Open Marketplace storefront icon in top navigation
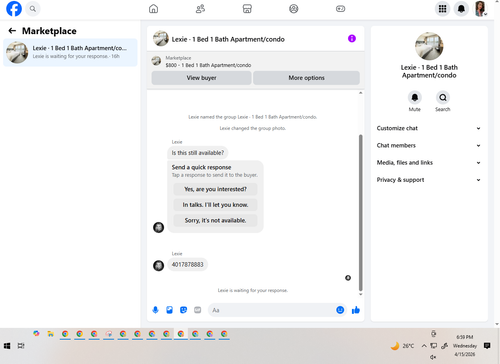The image size is (500, 364). pyautogui.click(x=247, y=9)
